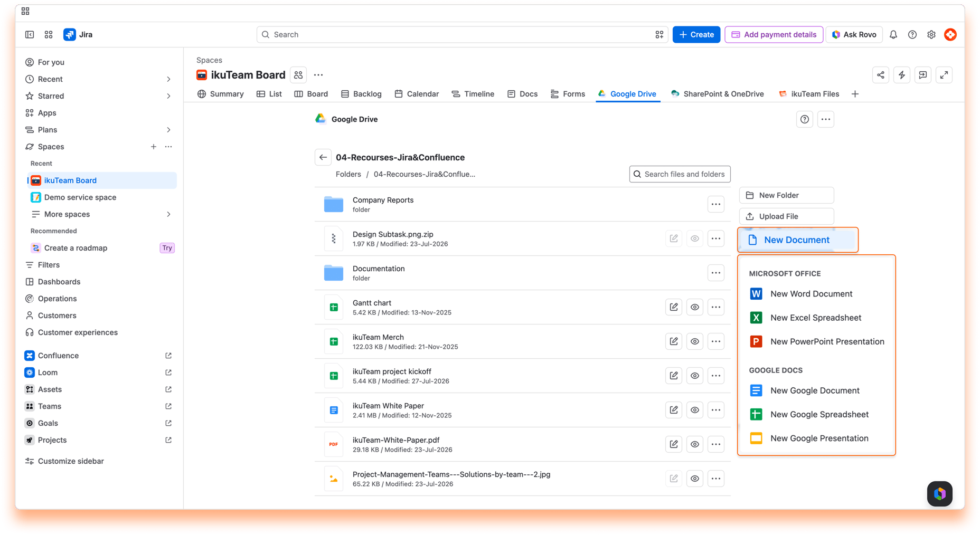Open the notifications bell
This screenshot has height=535, width=980.
pyautogui.click(x=893, y=35)
